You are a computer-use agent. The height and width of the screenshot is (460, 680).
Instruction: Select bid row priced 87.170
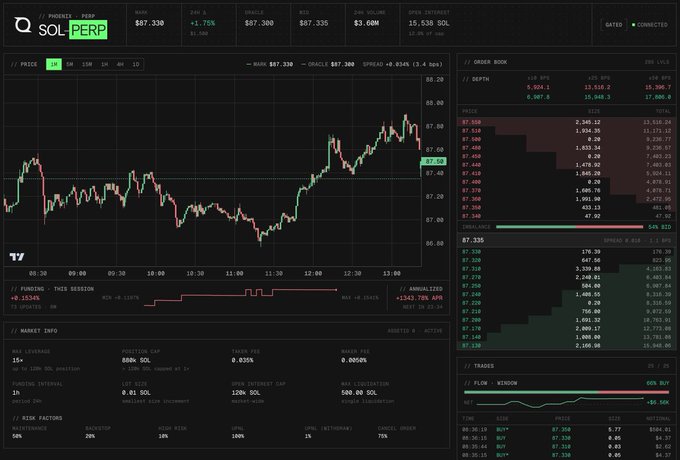click(566, 329)
